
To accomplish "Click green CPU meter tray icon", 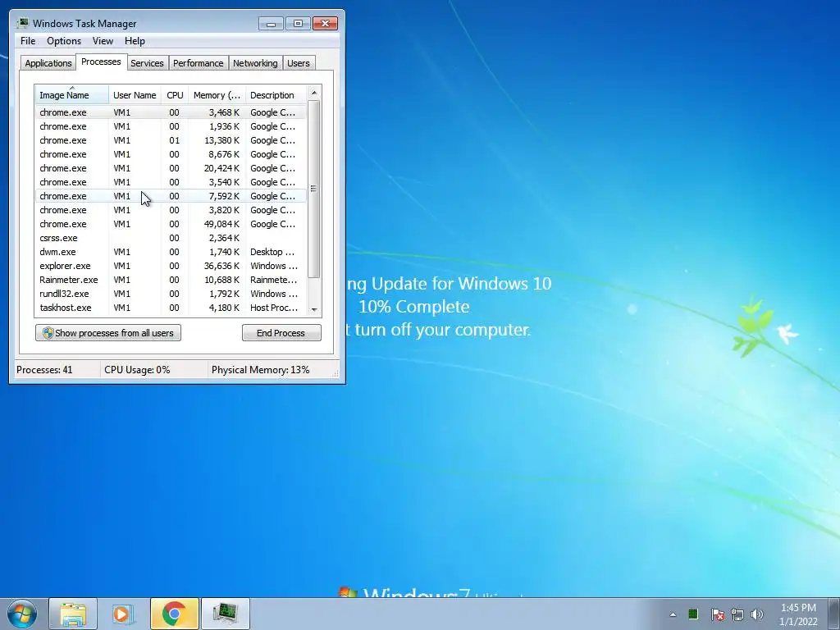I will pyautogui.click(x=692, y=614).
